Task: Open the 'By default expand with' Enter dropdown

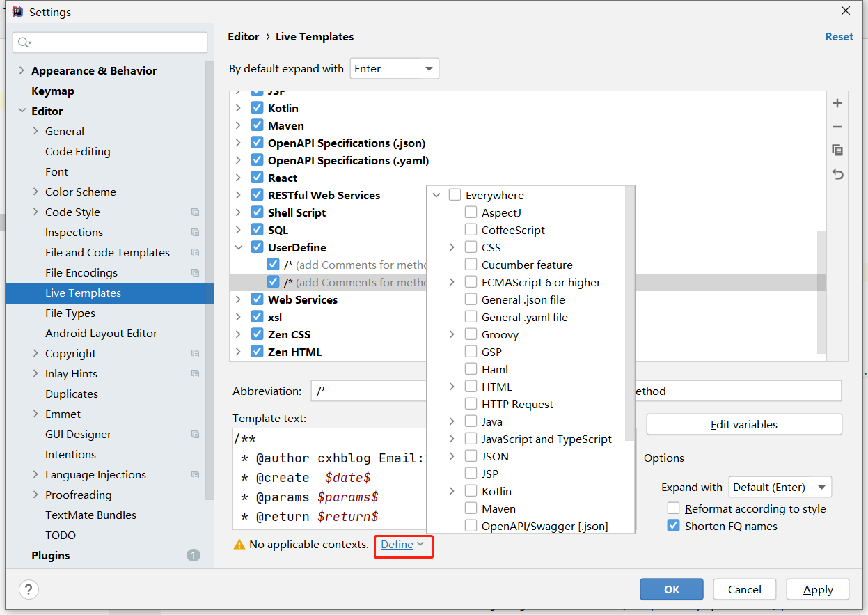Action: pyautogui.click(x=395, y=68)
